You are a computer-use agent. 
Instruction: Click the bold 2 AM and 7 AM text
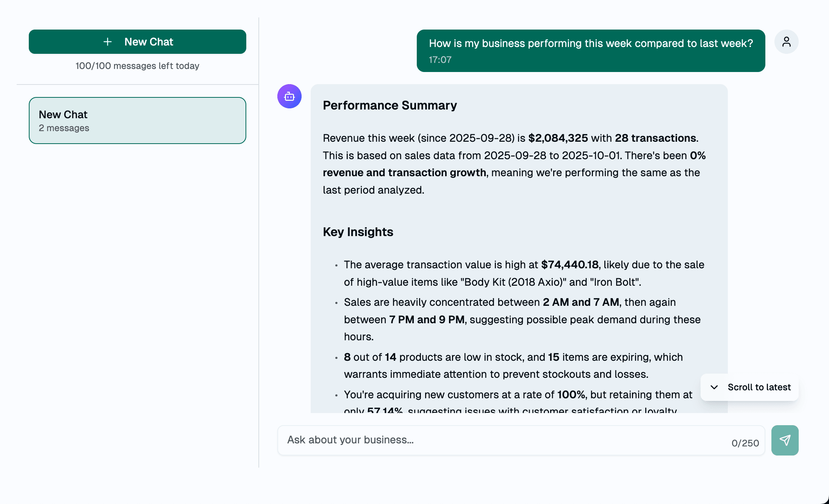581,302
